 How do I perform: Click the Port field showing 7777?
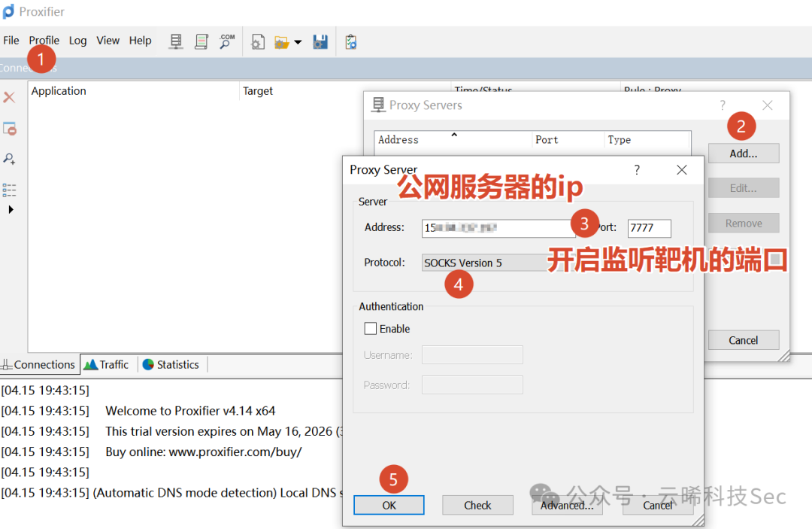point(650,228)
